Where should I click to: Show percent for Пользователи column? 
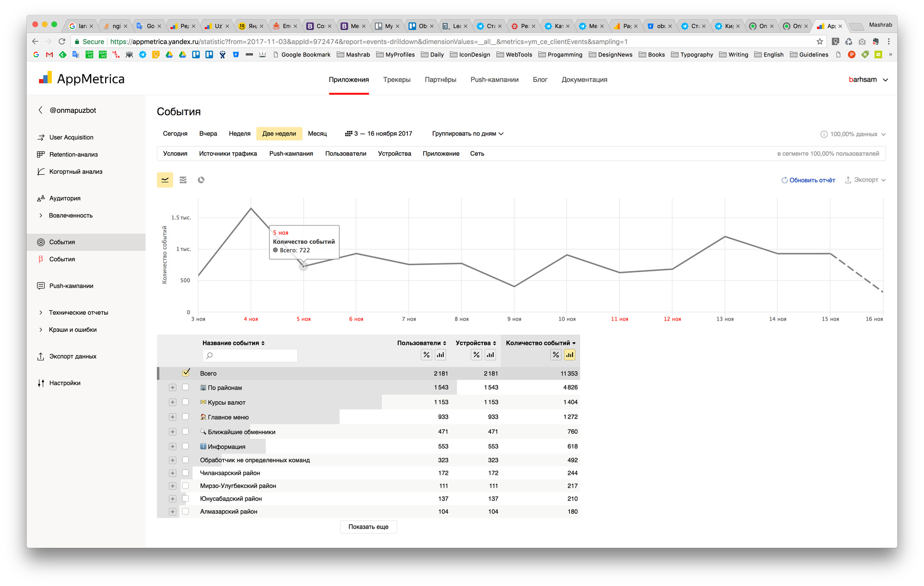click(x=426, y=355)
